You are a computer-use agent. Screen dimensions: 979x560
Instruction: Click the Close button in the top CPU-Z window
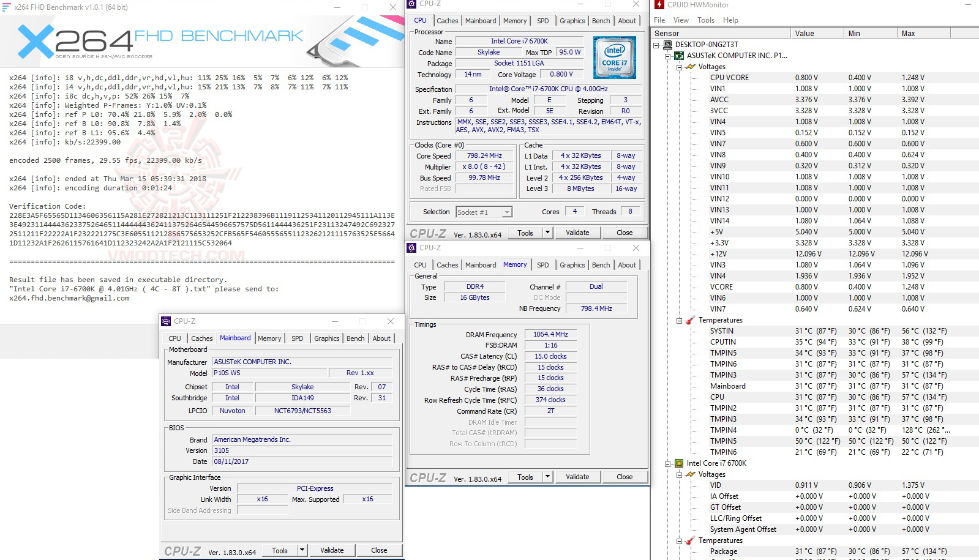pyautogui.click(x=625, y=233)
